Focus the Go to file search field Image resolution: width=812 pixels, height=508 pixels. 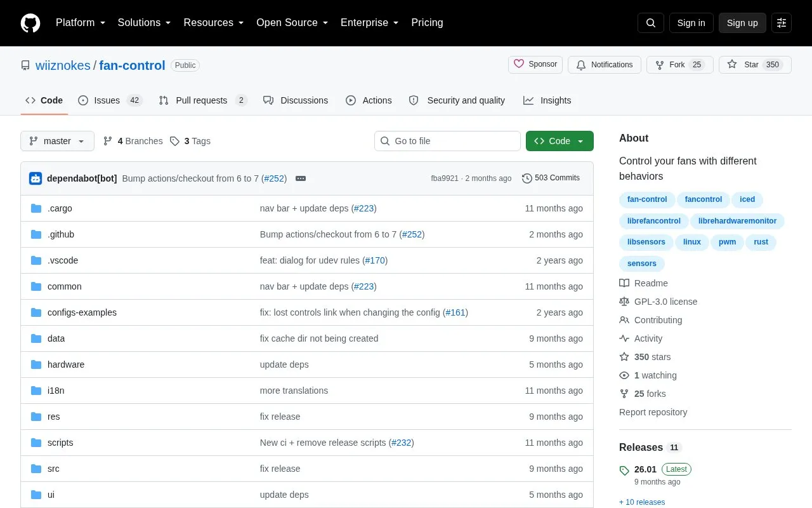click(x=447, y=141)
